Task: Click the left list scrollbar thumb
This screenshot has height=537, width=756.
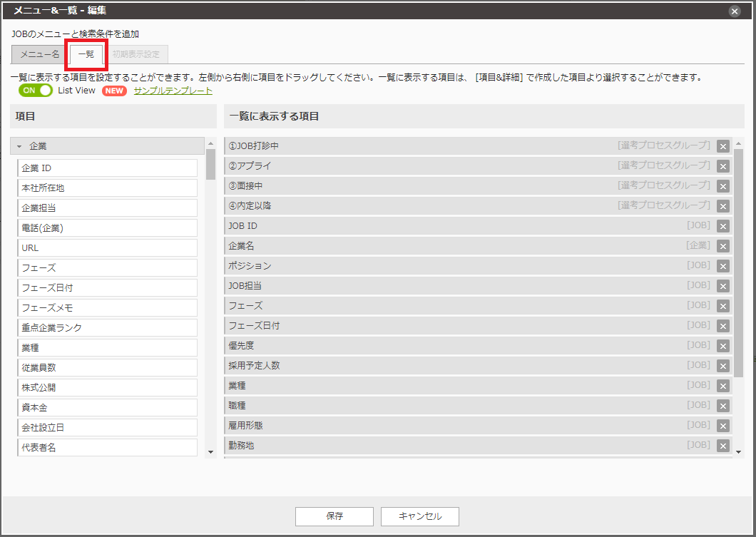Action: coord(210,164)
